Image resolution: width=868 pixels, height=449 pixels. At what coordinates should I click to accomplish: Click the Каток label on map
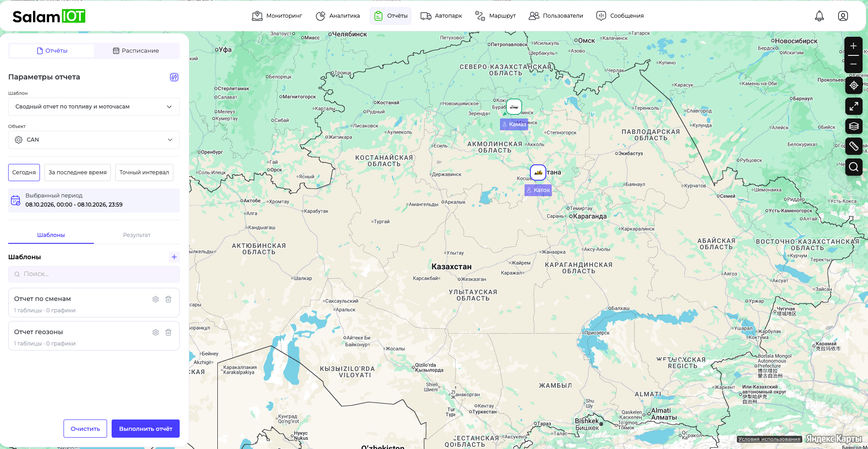point(538,190)
